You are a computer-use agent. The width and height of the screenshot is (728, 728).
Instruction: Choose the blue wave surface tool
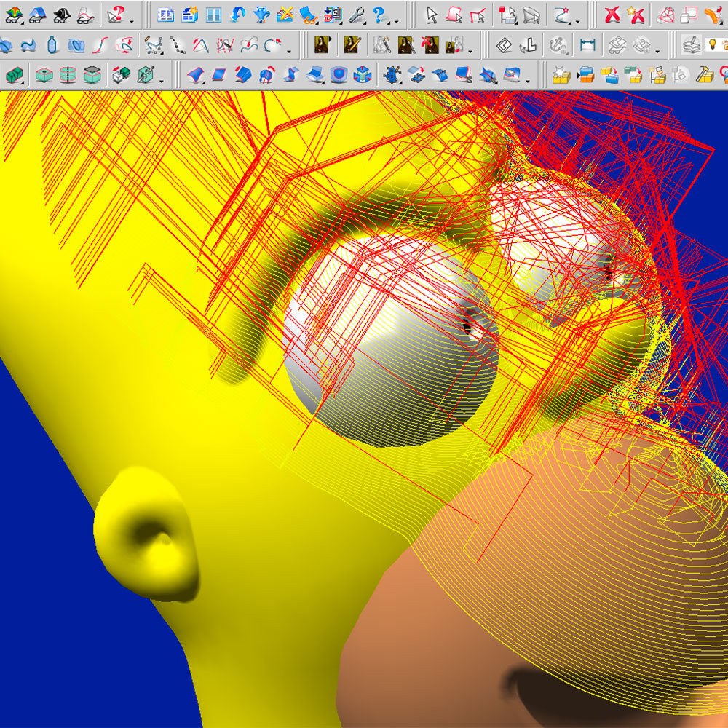(28, 45)
